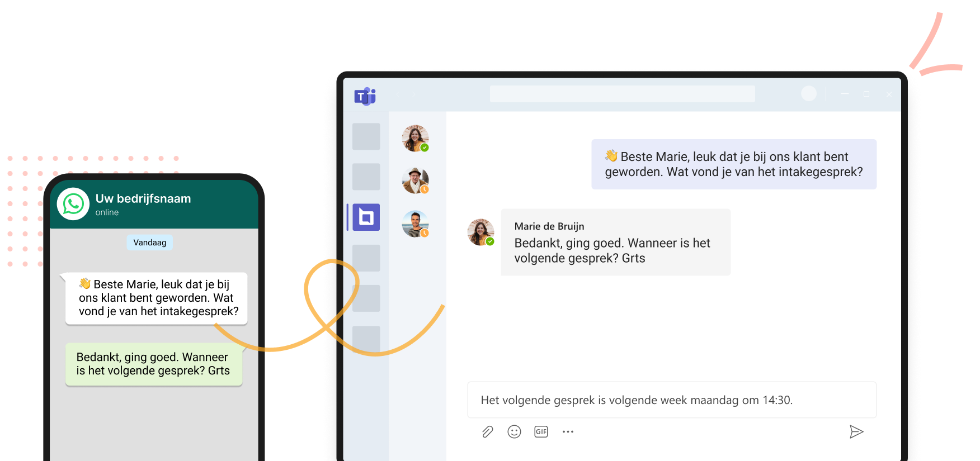Click the Teams search bar at top
Viewport: 980px width, 461px height.
[622, 94]
